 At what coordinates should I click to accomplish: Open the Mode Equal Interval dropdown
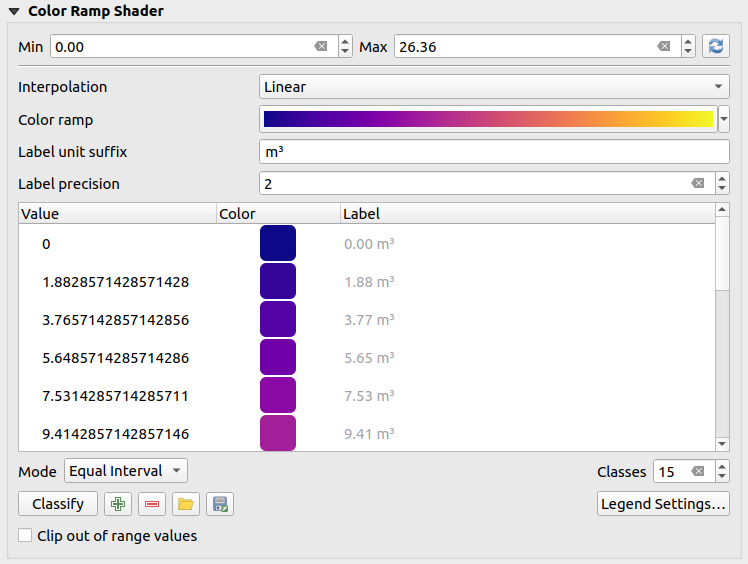126,471
